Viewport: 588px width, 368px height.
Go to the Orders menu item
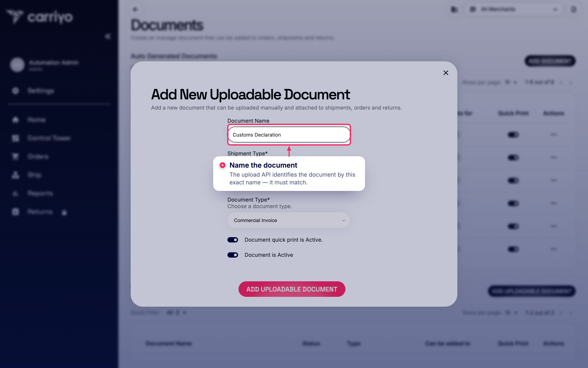point(38,156)
